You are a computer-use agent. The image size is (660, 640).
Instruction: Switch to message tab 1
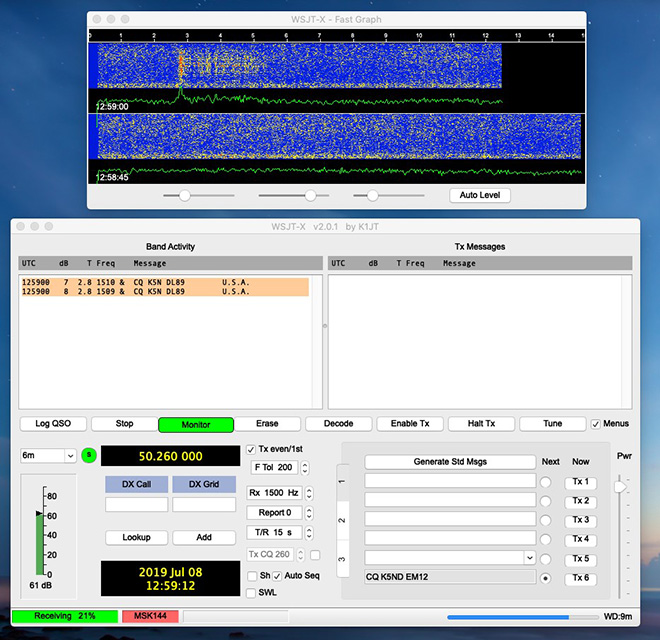click(342, 482)
